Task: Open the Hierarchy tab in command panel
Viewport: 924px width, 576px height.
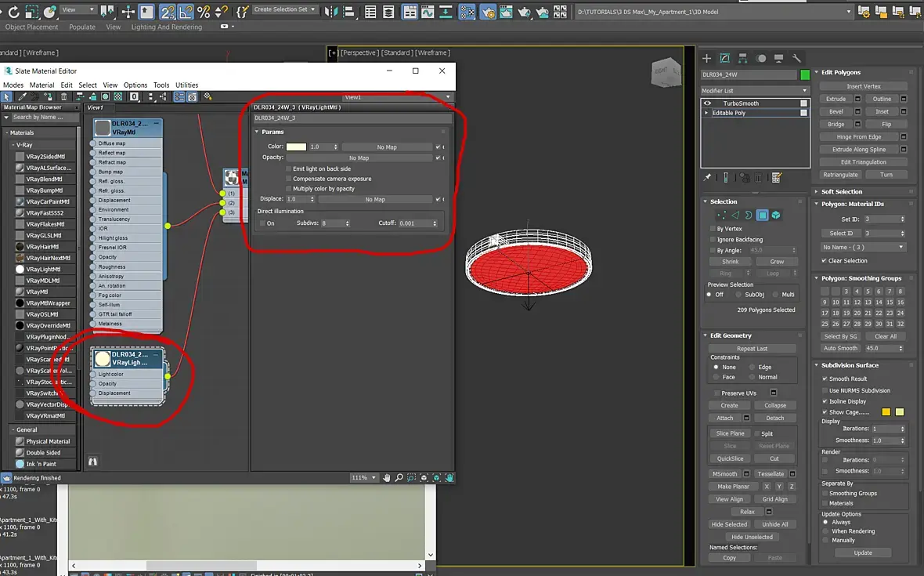Action: pyautogui.click(x=742, y=58)
